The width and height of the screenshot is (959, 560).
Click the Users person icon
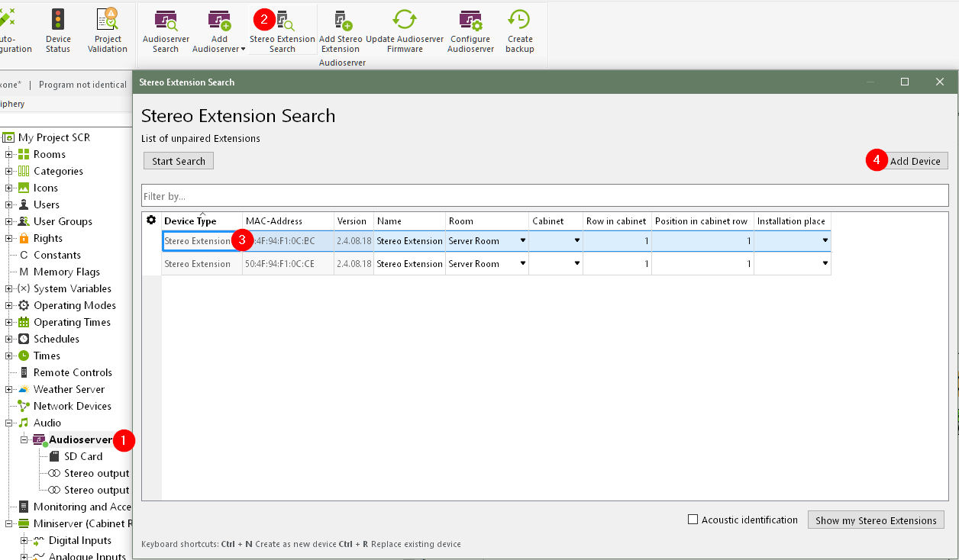24,204
